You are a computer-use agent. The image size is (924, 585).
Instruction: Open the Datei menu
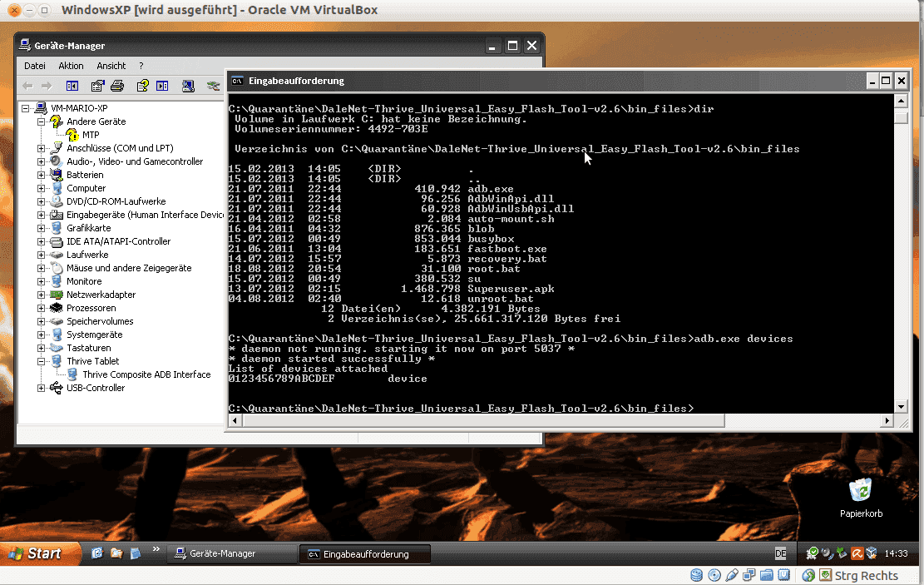coord(35,66)
